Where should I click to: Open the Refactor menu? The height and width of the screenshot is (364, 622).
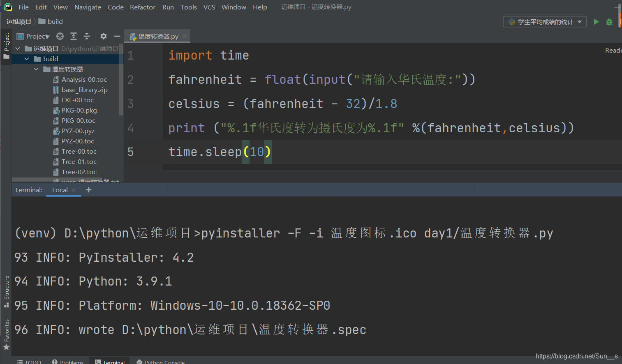click(x=143, y=7)
